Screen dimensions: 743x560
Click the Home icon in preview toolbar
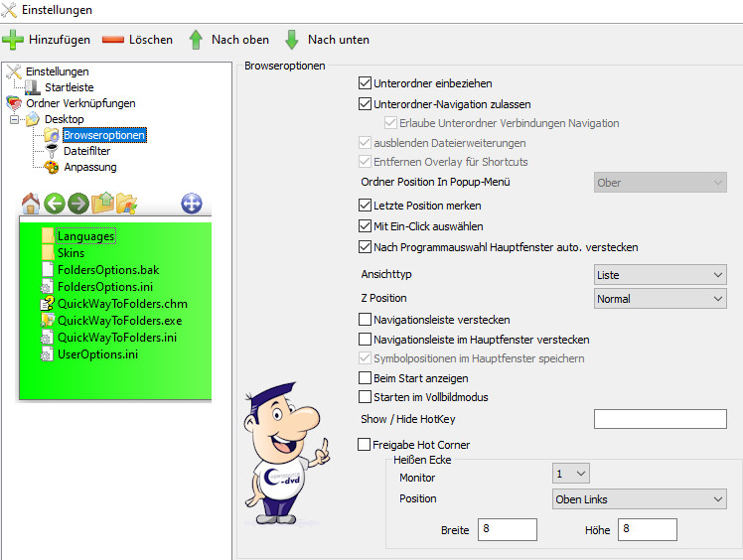tap(31, 205)
